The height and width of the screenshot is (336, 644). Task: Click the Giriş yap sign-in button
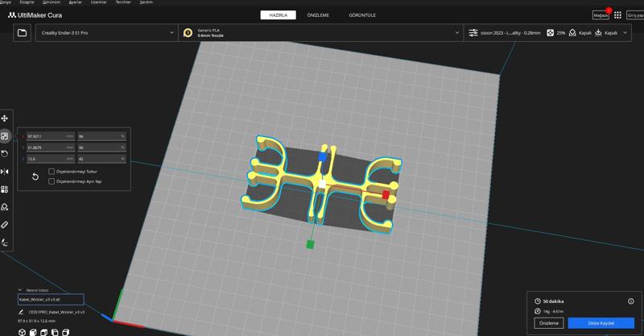(635, 15)
